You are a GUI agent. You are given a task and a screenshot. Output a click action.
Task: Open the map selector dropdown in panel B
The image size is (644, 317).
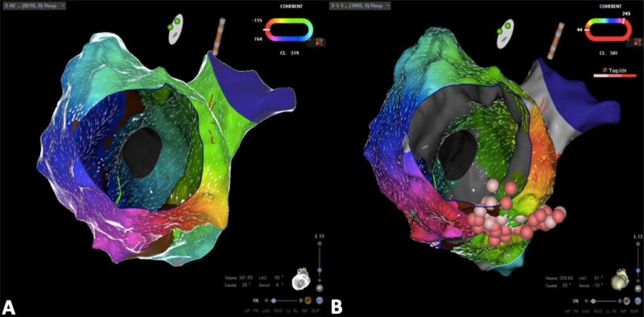360,5
